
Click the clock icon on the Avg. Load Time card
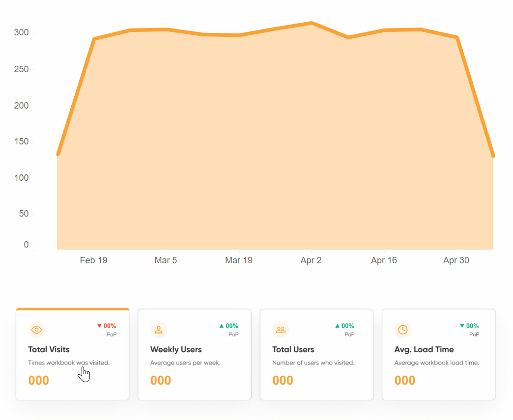tap(402, 330)
